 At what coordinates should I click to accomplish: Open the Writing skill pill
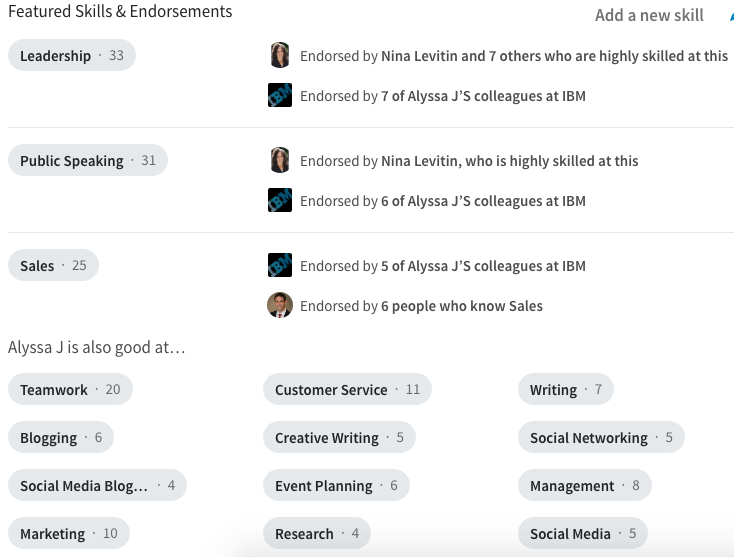(x=565, y=390)
